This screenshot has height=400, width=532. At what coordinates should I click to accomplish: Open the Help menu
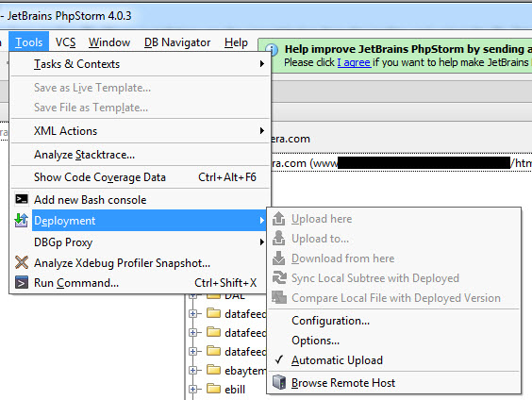236,42
